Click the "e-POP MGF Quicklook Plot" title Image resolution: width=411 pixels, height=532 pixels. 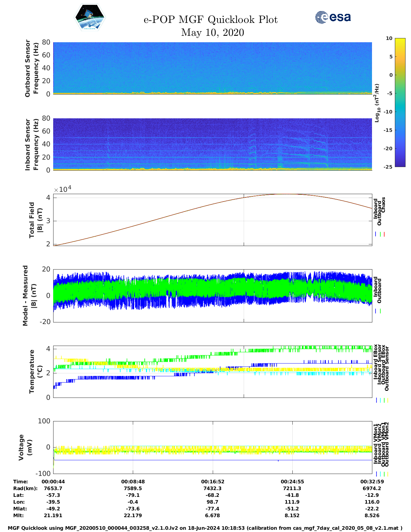click(210, 20)
